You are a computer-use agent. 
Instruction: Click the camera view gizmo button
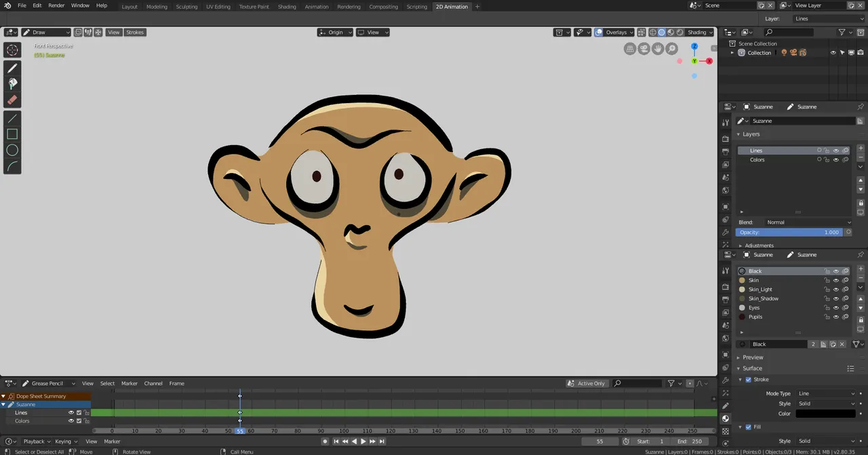click(644, 49)
